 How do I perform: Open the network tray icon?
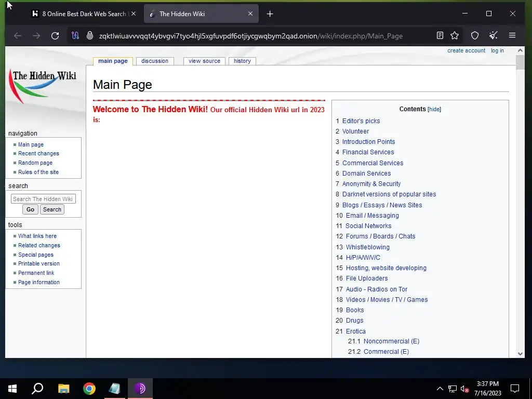point(453,389)
